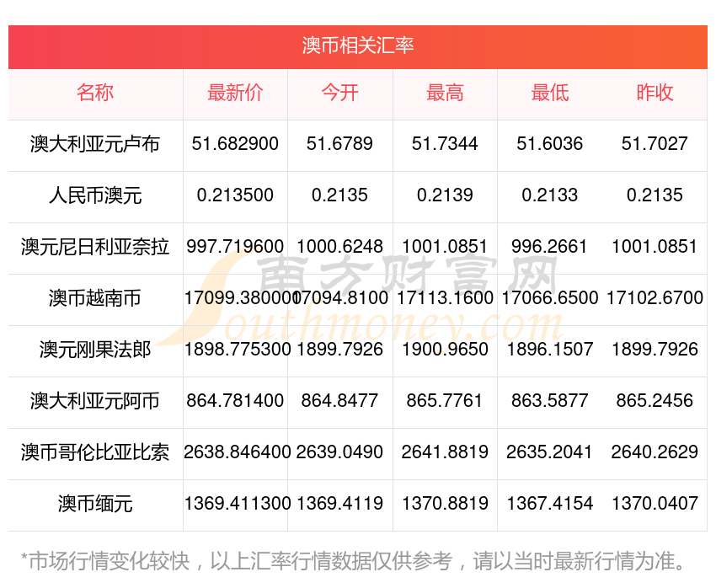Screen dimensions: 716x588
Task: Click the value 2638.846400
Action: click(x=238, y=452)
